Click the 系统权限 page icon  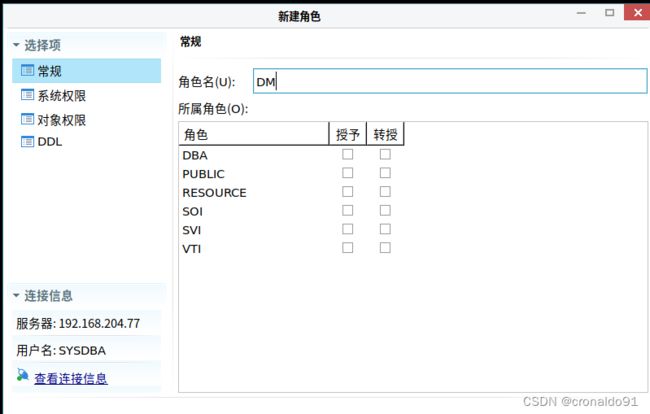point(27,95)
